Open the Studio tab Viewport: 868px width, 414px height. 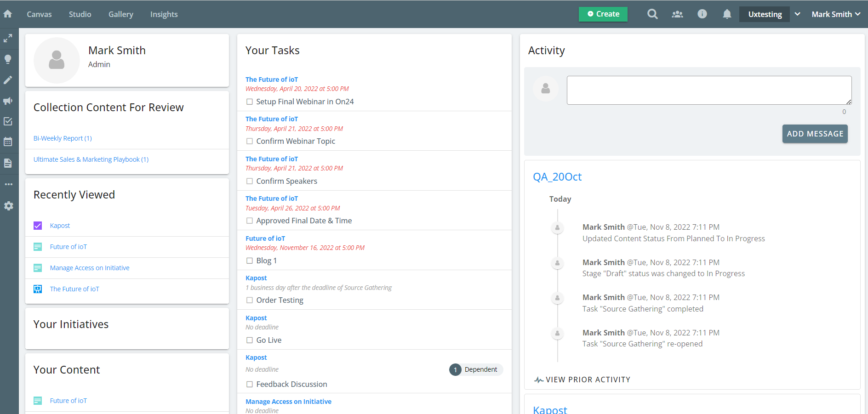[80, 14]
